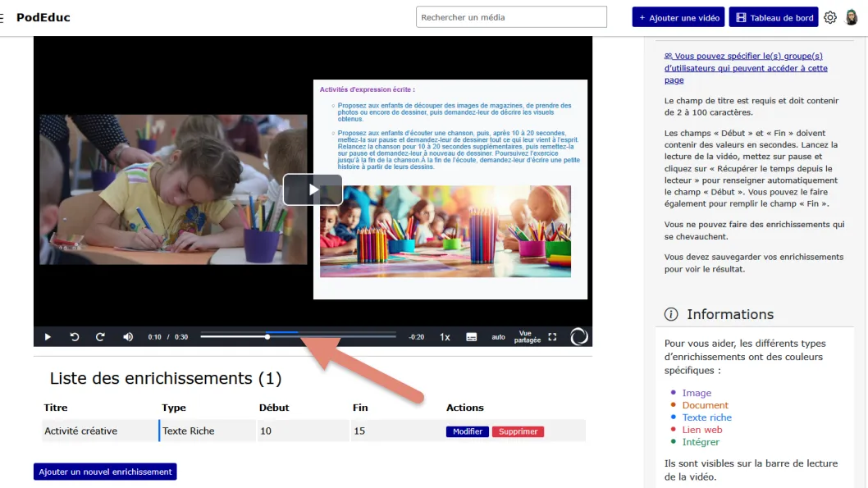Click the 'Lien web' legend entry

tap(702, 429)
